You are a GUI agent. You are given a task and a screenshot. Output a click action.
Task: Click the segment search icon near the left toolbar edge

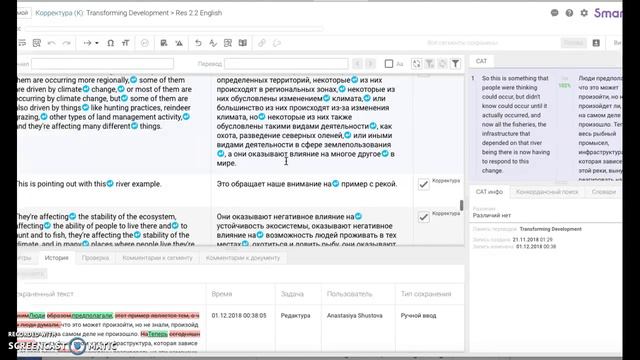coord(37,43)
